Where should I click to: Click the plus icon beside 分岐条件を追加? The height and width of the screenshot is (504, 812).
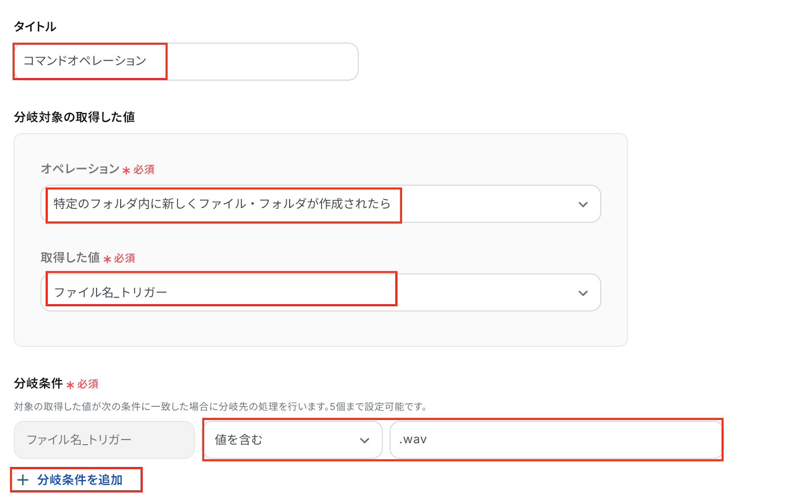23,480
